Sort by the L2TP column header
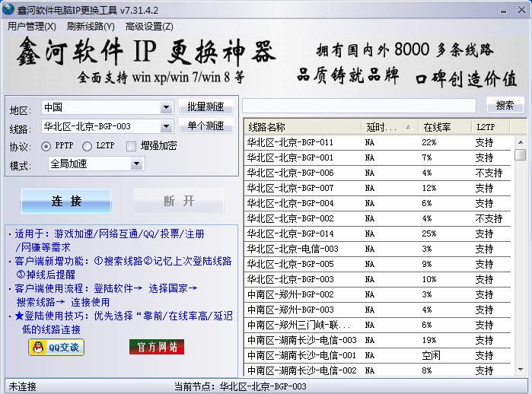532x394 pixels. click(491, 127)
